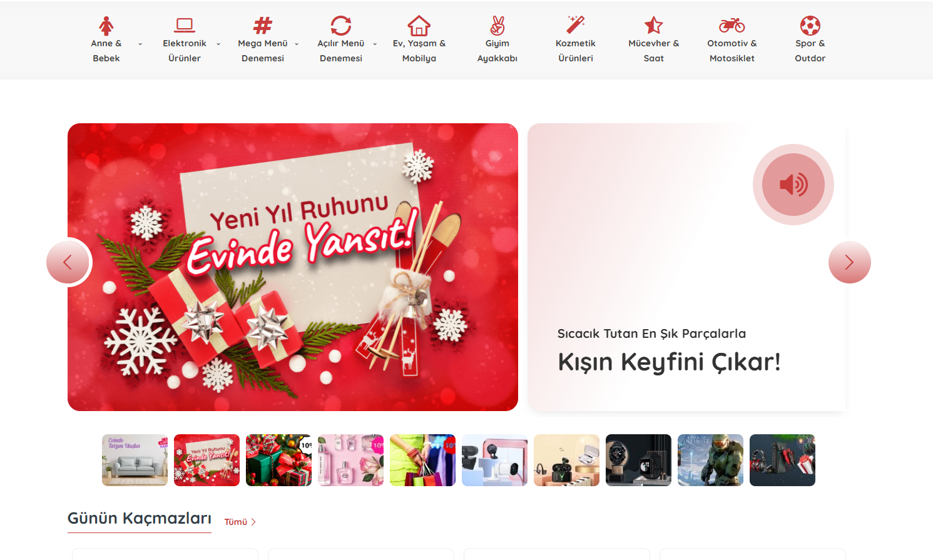Select the gray sofa slider thumbnail
933x560 pixels.
(135, 460)
